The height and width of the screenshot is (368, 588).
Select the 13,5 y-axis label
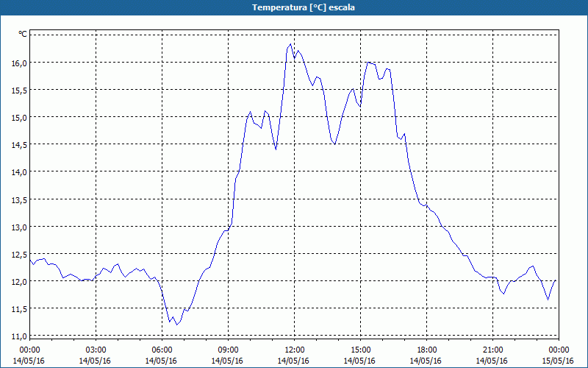pyautogui.click(x=20, y=200)
